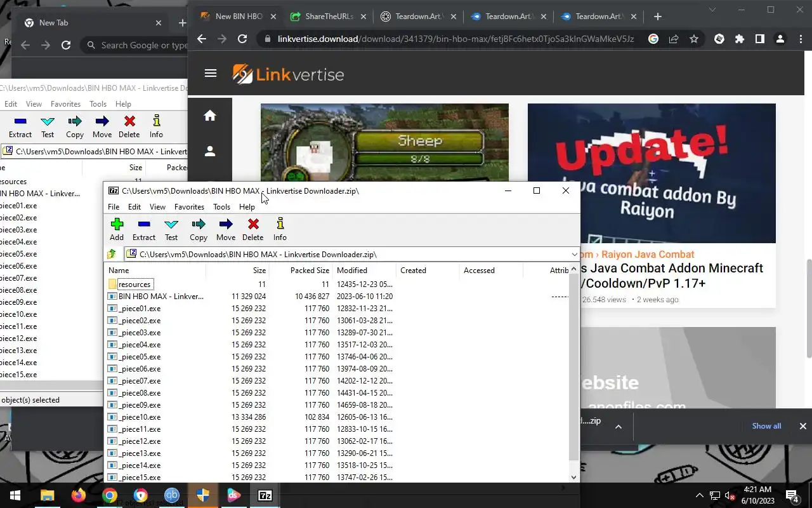Open the Chrome profile avatar
This screenshot has height=508, width=812.
780,39
